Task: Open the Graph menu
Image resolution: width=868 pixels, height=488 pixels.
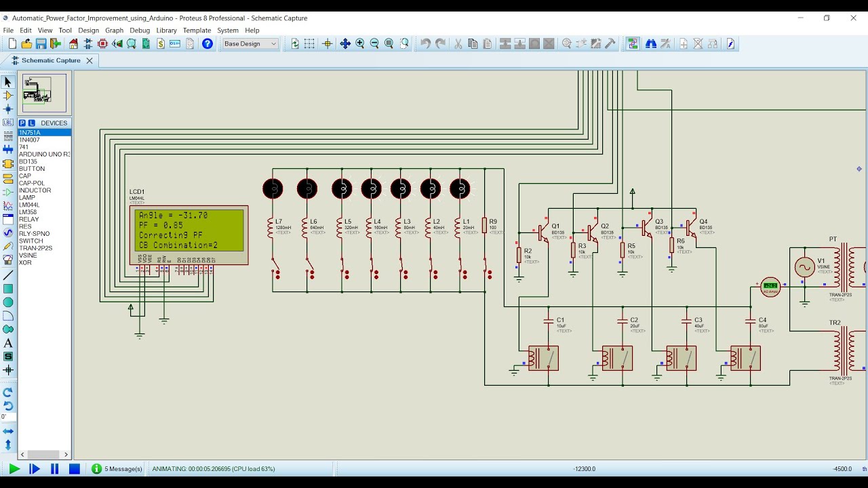Action: pos(114,30)
